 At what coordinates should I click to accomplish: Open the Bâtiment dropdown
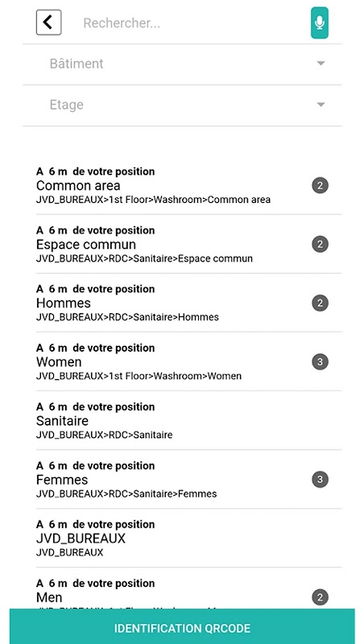(182, 64)
